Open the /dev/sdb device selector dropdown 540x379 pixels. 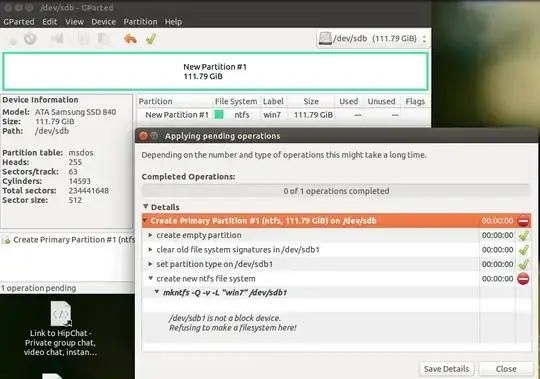pyautogui.click(x=373, y=39)
